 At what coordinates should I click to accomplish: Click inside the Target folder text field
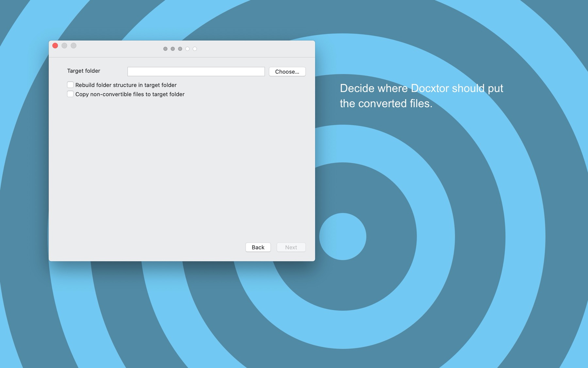point(196,71)
